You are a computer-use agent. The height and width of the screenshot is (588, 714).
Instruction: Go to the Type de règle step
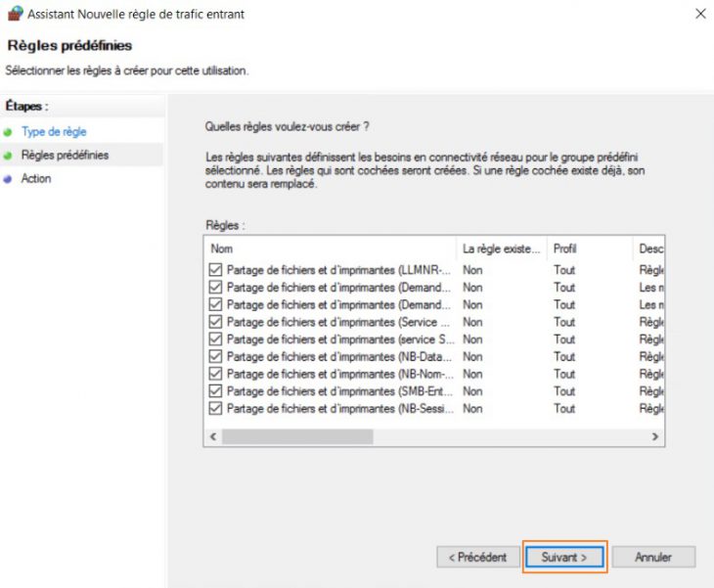pyautogui.click(x=54, y=132)
